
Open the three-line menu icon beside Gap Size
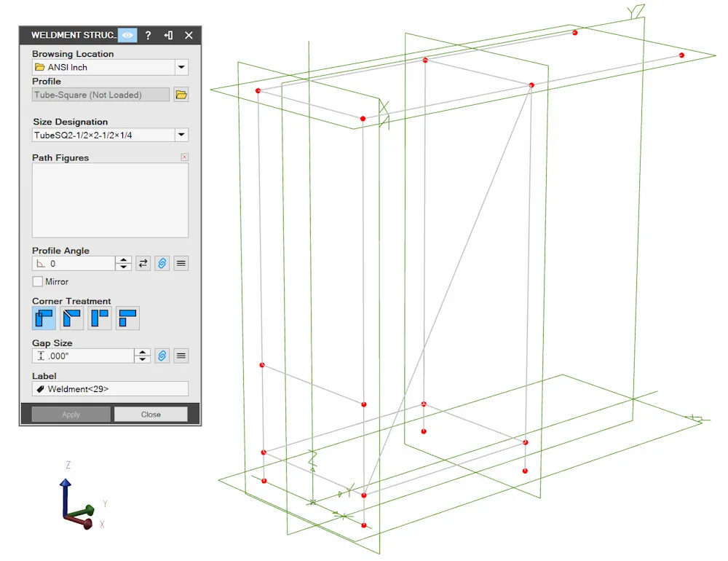coord(181,356)
